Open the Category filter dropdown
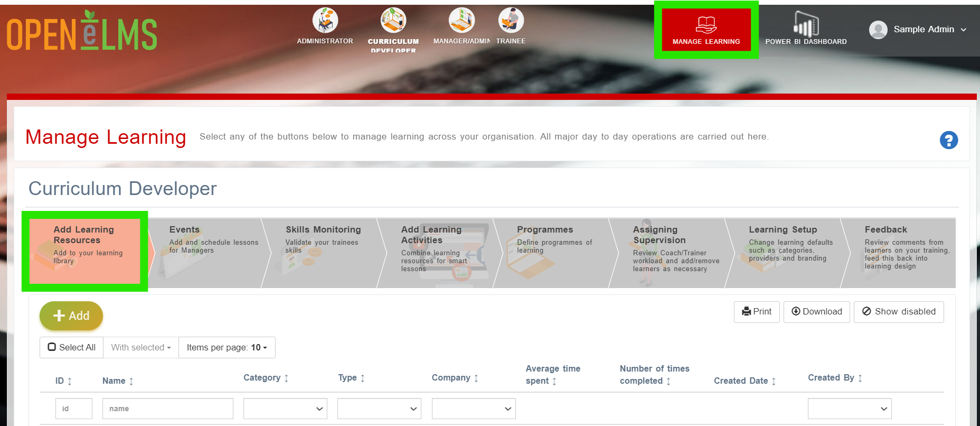This screenshot has height=426, width=980. (285, 409)
